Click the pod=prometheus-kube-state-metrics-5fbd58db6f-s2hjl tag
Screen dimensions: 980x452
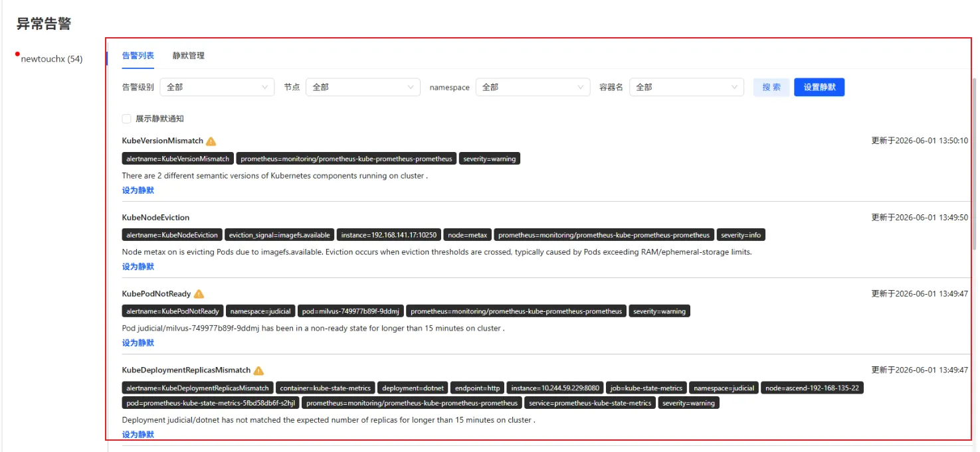pyautogui.click(x=211, y=403)
